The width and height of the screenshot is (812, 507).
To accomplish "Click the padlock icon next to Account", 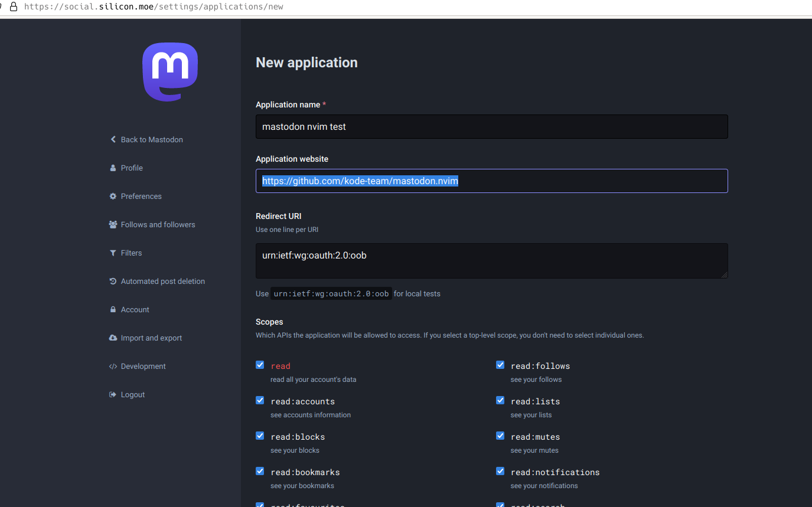I will pyautogui.click(x=113, y=309).
